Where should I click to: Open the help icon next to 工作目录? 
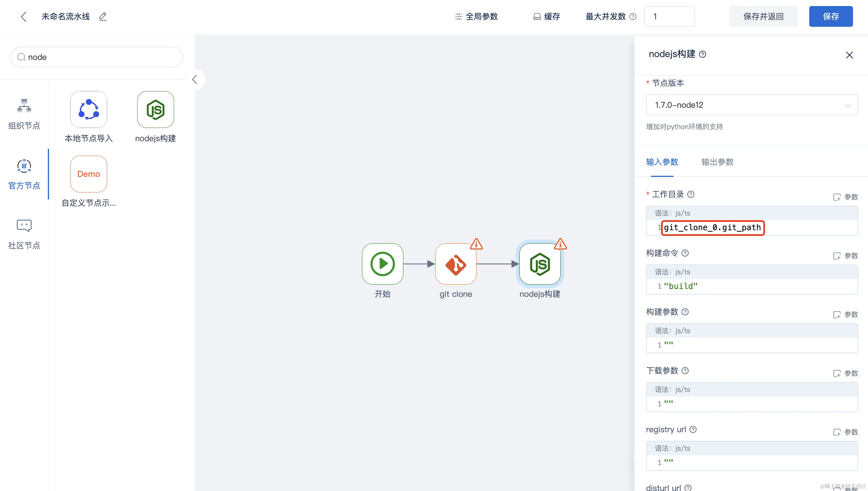point(690,194)
